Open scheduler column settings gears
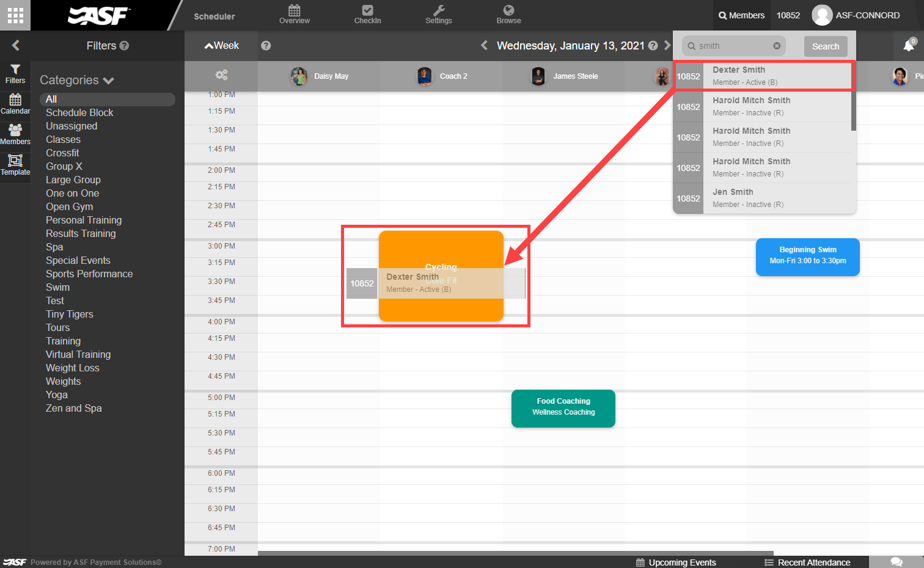The image size is (924, 568). pyautogui.click(x=221, y=75)
